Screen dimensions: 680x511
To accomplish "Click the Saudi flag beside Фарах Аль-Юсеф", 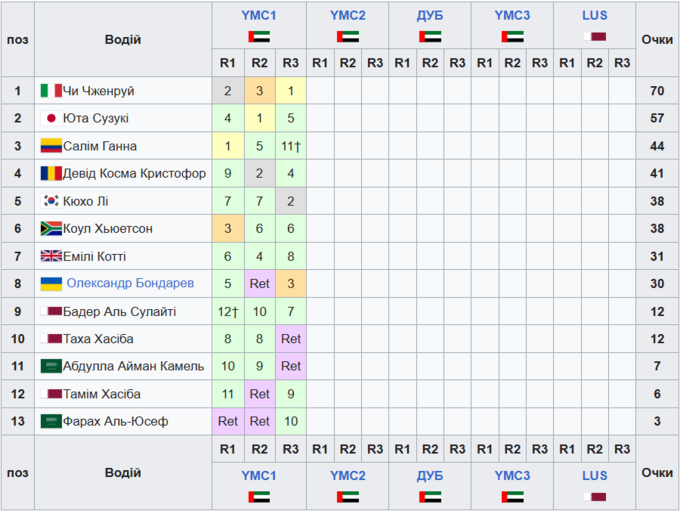I will tap(51, 421).
